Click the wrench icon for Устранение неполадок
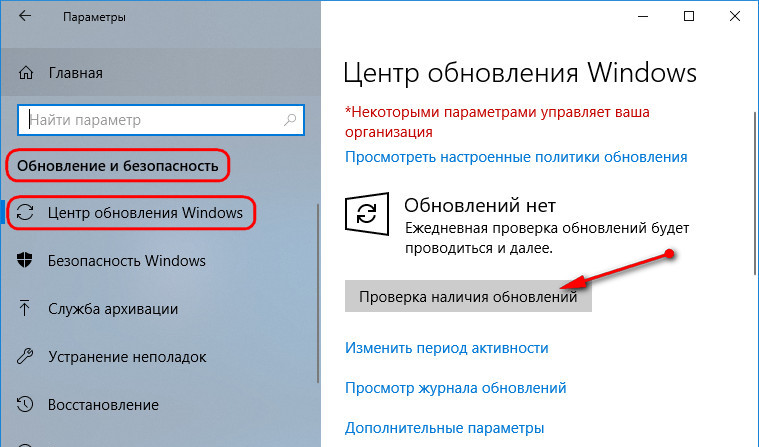 [25, 356]
